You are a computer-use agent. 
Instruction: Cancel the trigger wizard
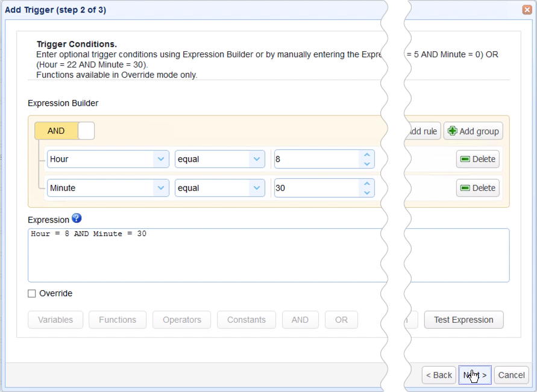511,375
